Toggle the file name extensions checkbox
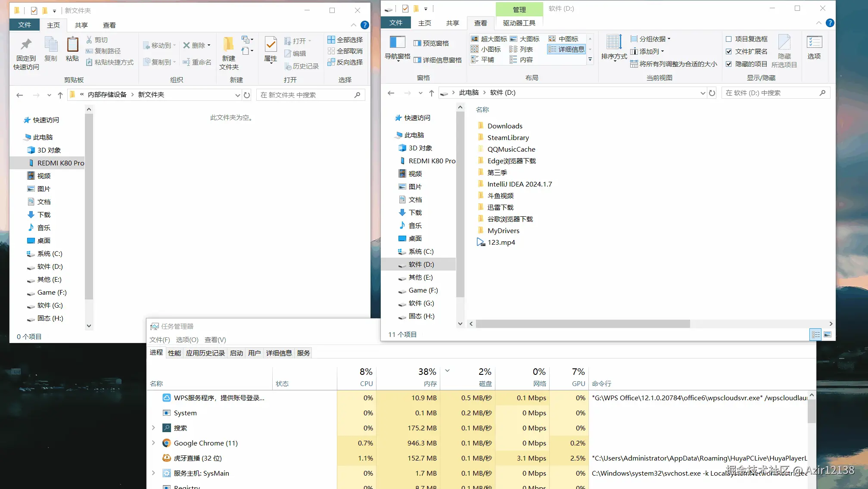The width and height of the screenshot is (868, 489). [729, 52]
